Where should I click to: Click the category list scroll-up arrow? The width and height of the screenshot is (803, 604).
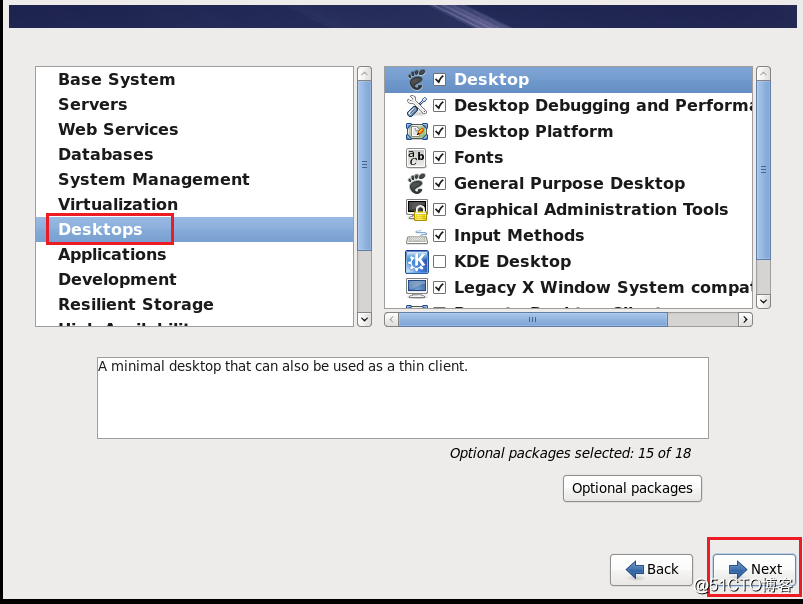365,74
